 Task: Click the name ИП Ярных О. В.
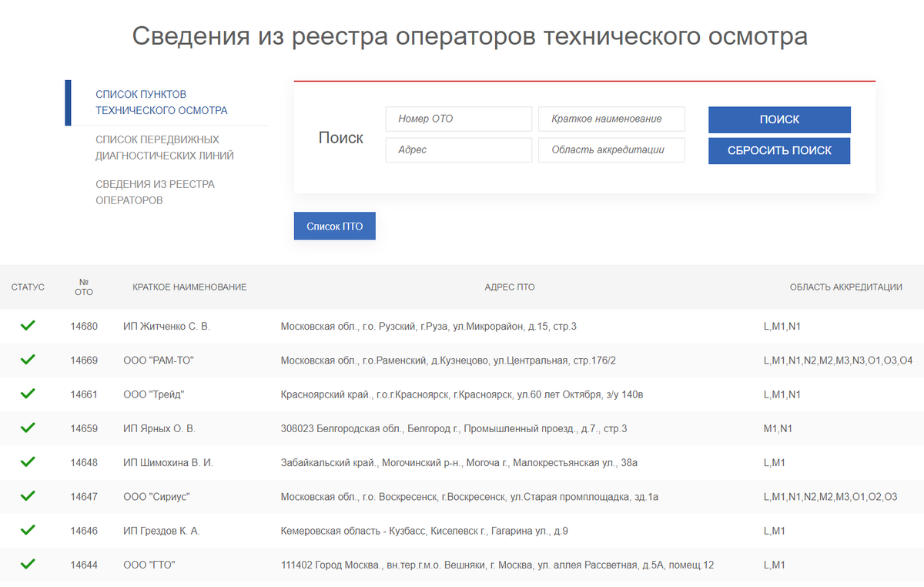[159, 428]
